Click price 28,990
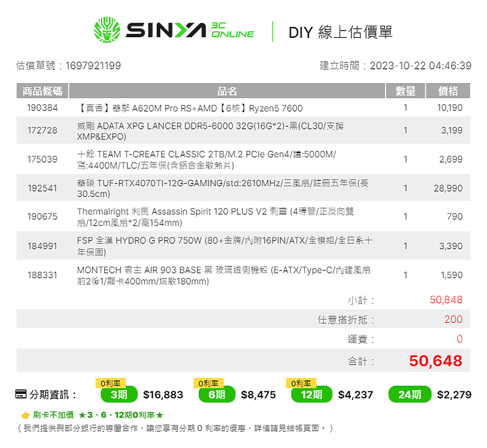 448,188
